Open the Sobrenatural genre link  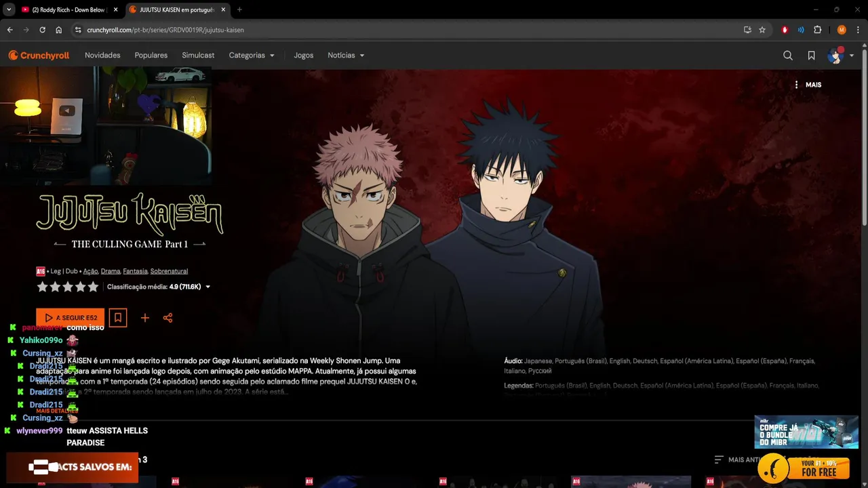click(x=169, y=271)
